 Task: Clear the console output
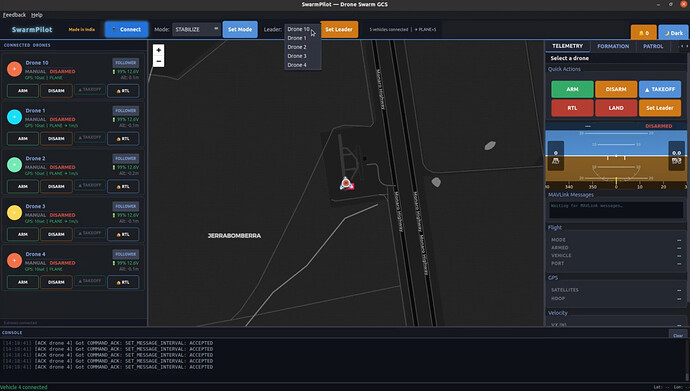[678, 335]
